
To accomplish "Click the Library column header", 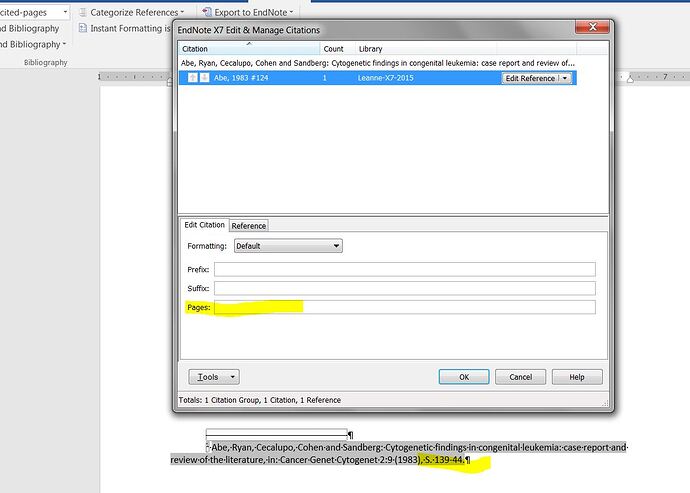I will (426, 48).
